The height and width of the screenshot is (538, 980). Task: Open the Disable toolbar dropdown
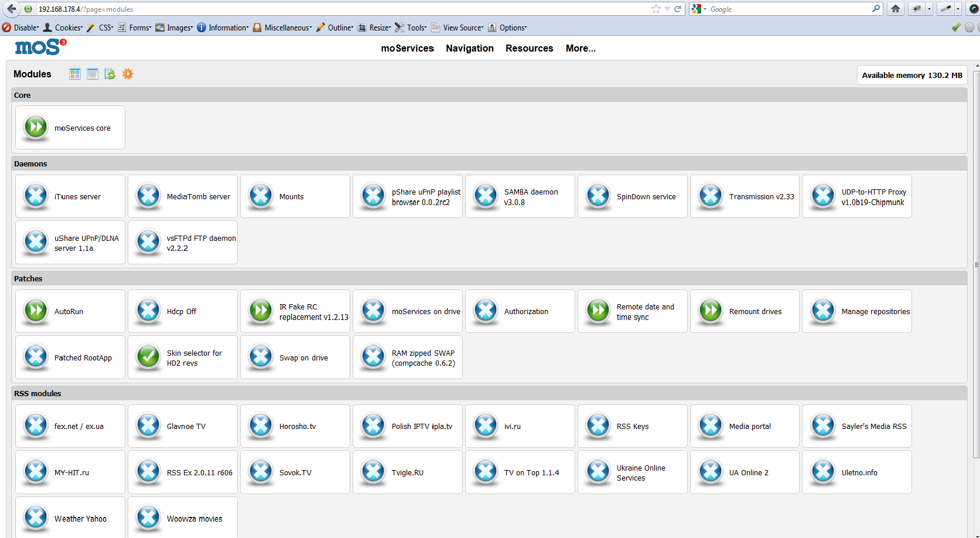click(21, 28)
